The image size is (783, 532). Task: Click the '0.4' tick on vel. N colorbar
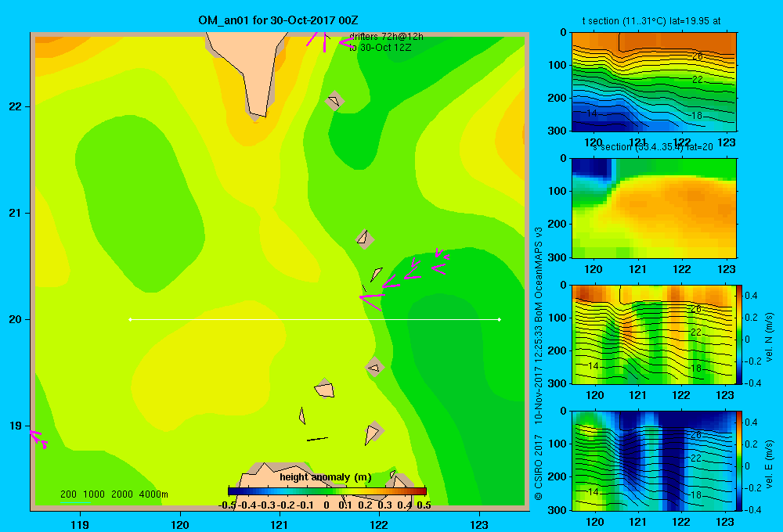tap(751, 296)
